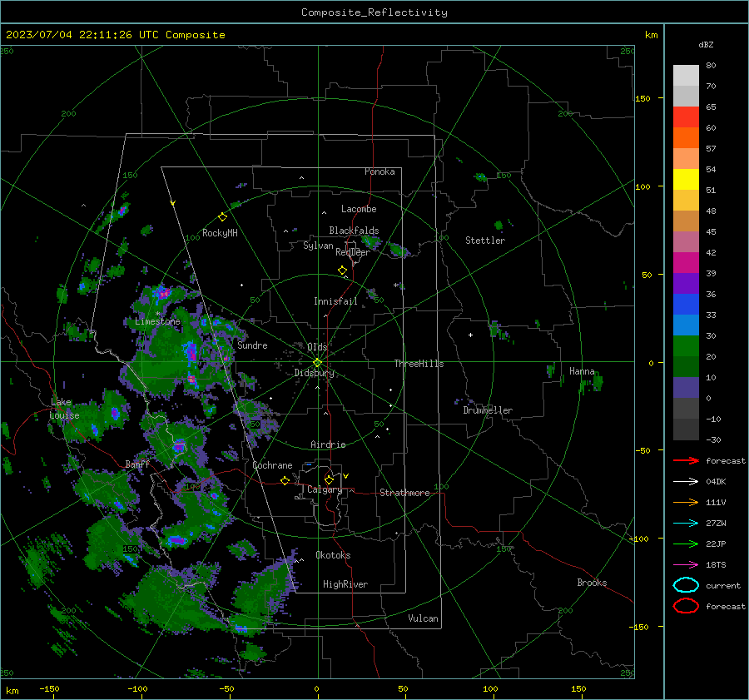Click the Brooks town label

592,583
